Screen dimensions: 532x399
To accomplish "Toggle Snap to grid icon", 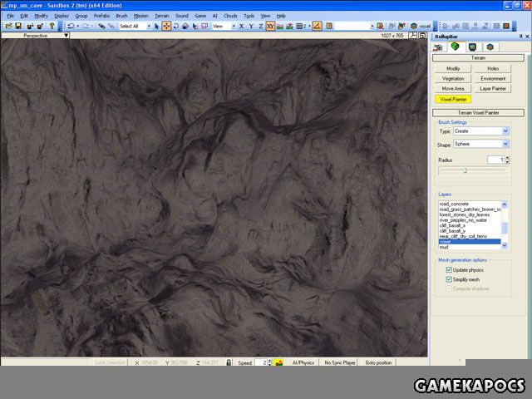I will pos(299,26).
